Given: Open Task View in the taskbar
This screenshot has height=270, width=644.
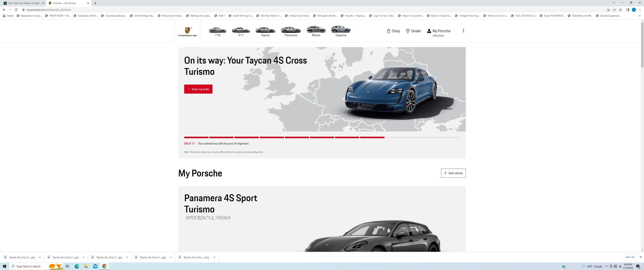Looking at the screenshot, I should [67, 266].
